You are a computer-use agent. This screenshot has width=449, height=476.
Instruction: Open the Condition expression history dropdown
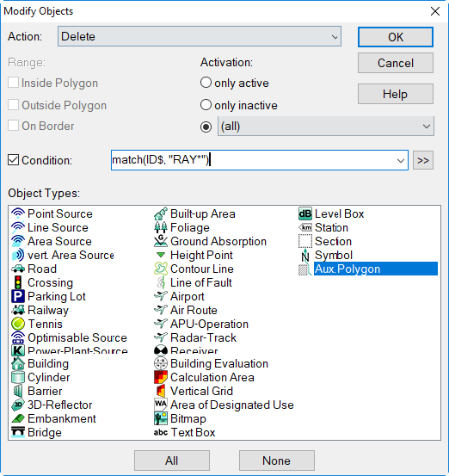(x=401, y=160)
